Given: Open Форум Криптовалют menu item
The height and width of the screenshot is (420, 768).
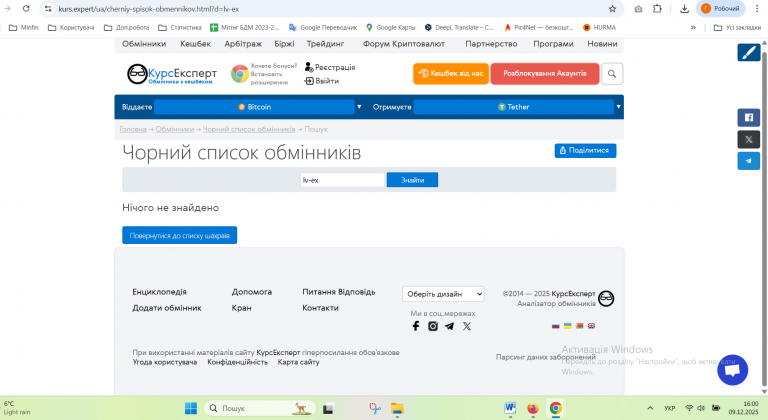Looking at the screenshot, I should pos(404,44).
